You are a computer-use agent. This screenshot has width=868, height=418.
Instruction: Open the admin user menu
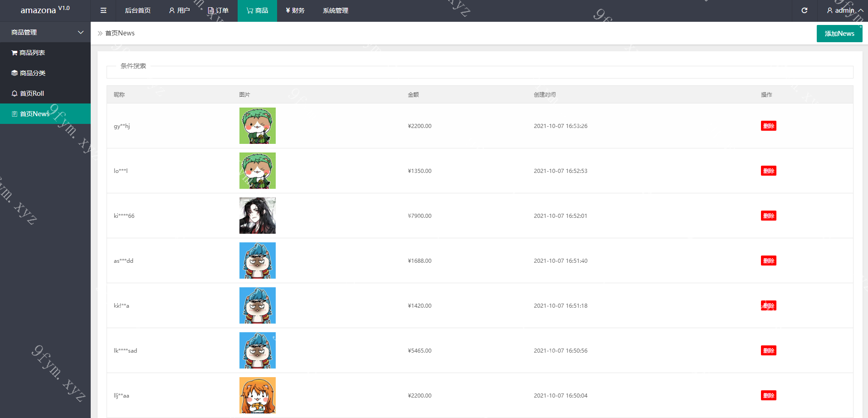(845, 10)
